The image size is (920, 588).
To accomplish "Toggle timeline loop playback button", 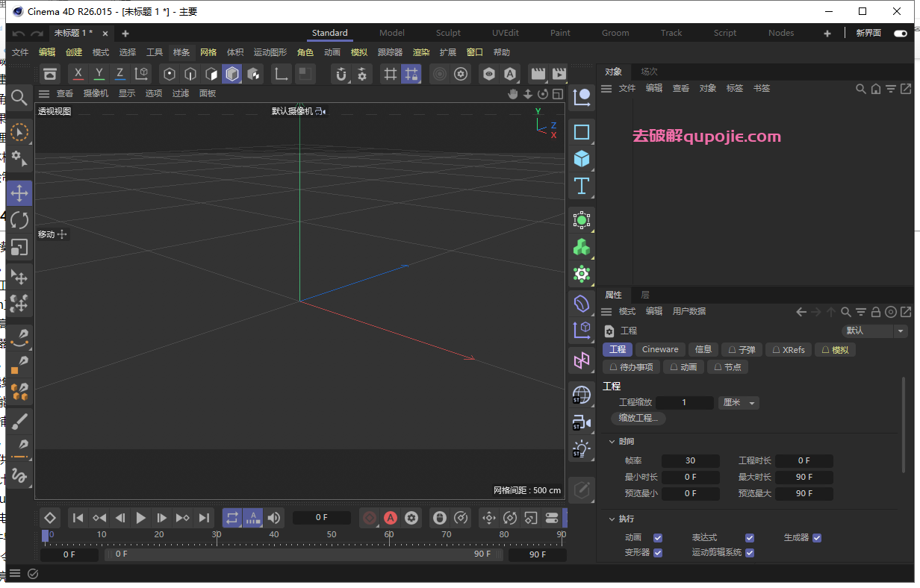I will click(232, 517).
